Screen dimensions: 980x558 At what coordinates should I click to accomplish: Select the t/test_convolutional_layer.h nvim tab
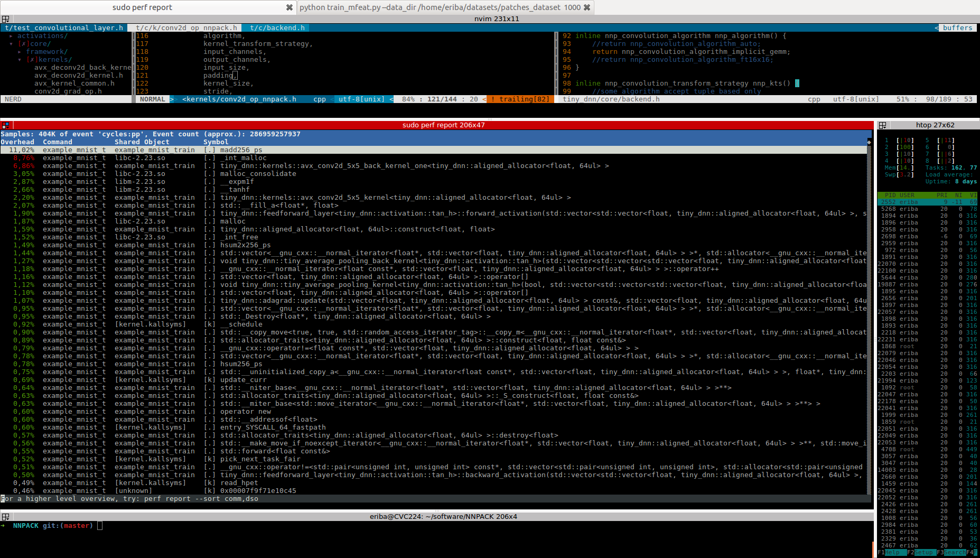pyautogui.click(x=64, y=28)
